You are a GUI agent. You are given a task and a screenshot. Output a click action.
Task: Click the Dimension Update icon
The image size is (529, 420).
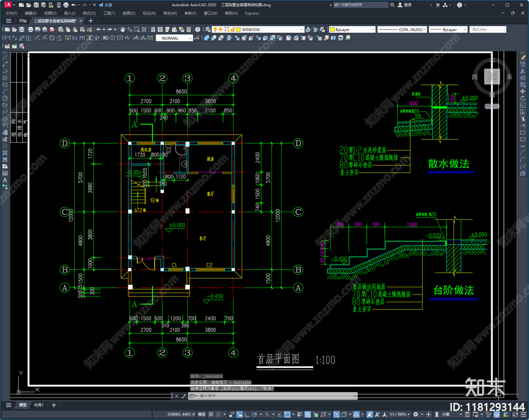[150, 38]
